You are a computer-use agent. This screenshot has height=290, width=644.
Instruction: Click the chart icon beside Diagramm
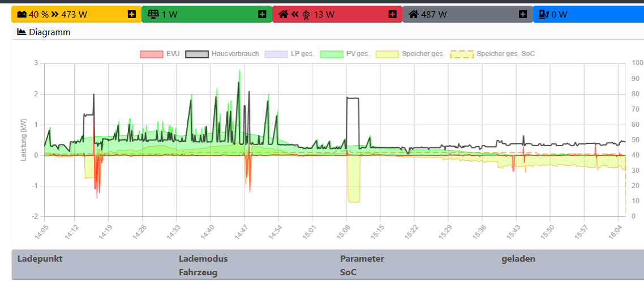[x=22, y=32]
